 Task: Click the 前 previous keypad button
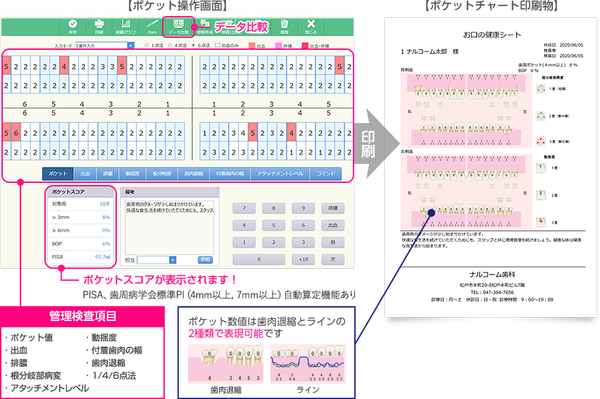pos(333,242)
